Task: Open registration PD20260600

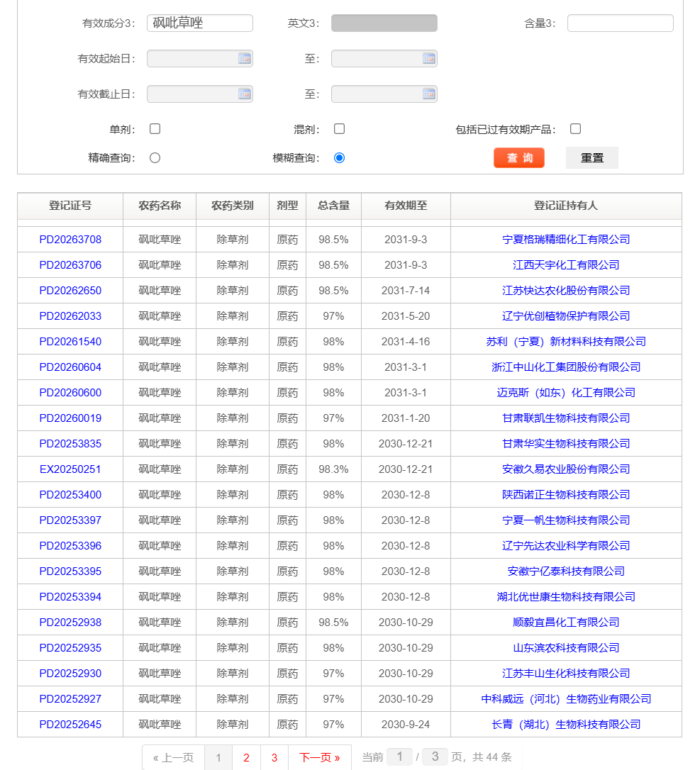Action: (70, 393)
